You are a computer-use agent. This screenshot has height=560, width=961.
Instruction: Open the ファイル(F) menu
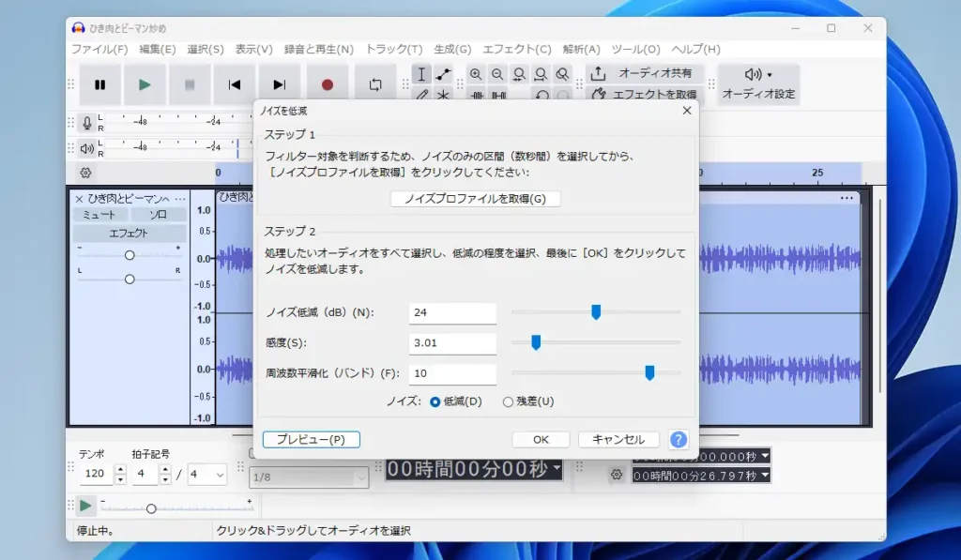[99, 50]
